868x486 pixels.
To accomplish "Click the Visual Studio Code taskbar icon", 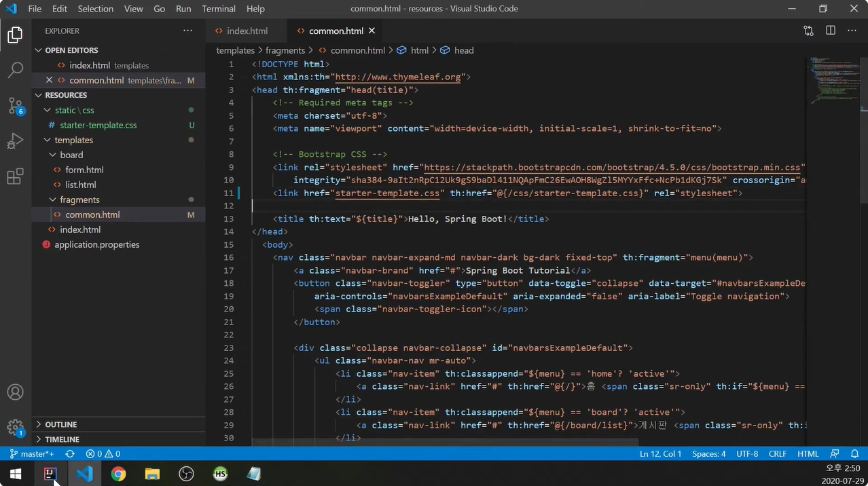I will point(84,474).
